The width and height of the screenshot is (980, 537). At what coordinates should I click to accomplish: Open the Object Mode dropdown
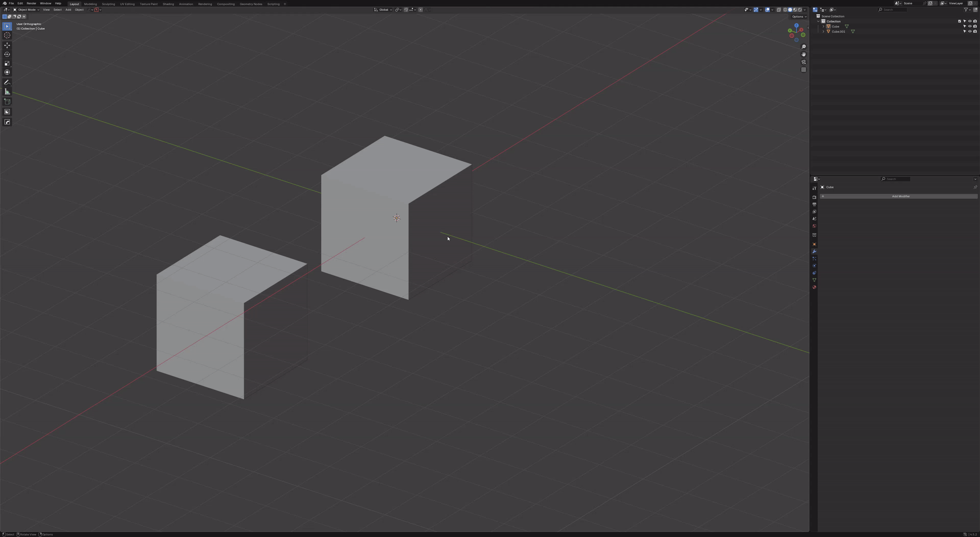pos(26,10)
